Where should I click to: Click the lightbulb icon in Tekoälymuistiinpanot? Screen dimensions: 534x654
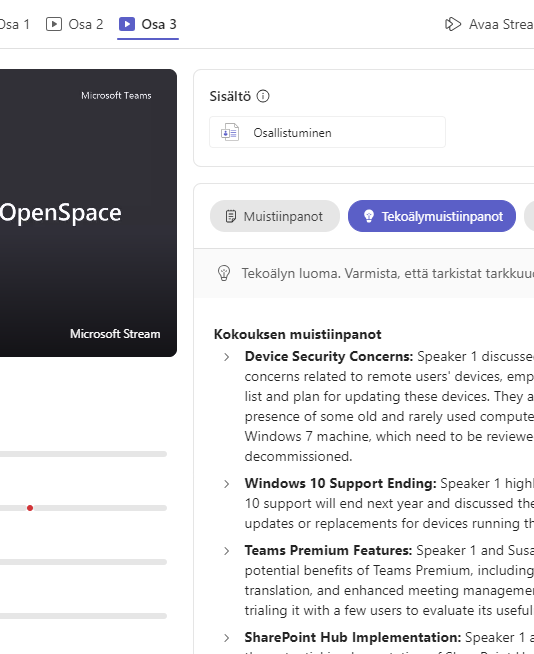pos(369,216)
